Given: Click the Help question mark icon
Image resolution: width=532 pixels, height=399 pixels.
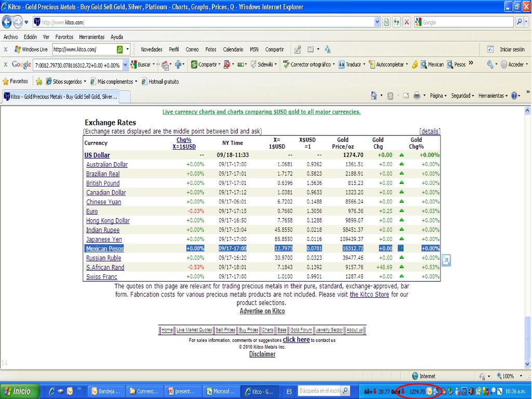Looking at the screenshot, I should click(514, 96).
